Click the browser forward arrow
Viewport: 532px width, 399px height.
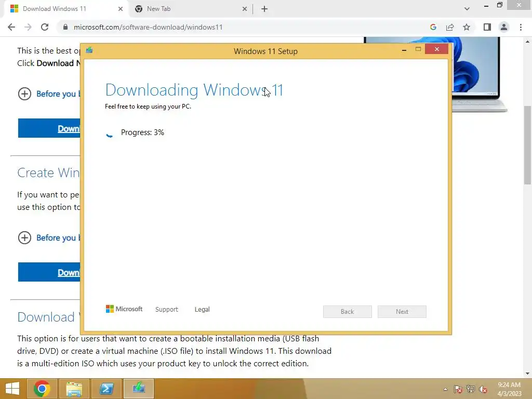tap(28, 27)
